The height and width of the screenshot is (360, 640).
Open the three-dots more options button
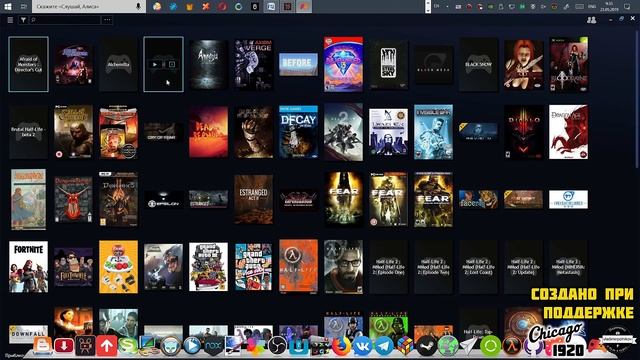point(107,20)
